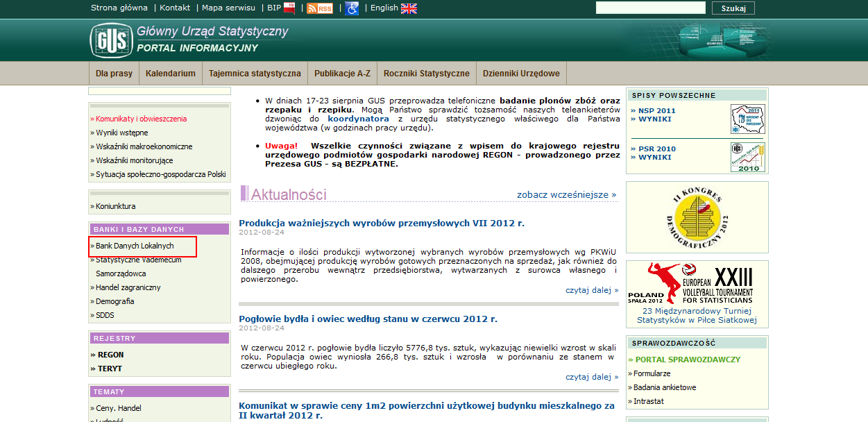Click into the search input field
Viewport: 868px width, 422px height.
(651, 8)
